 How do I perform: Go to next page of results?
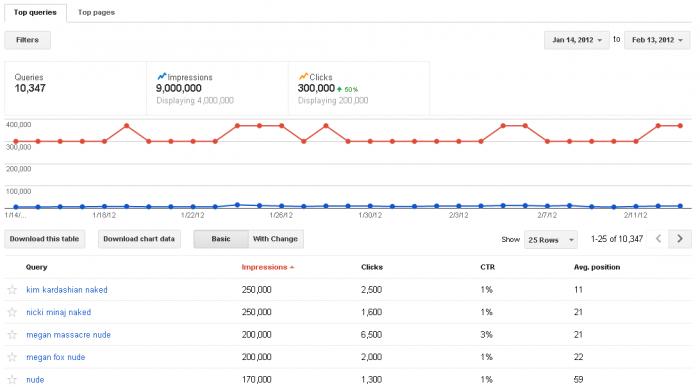680,239
